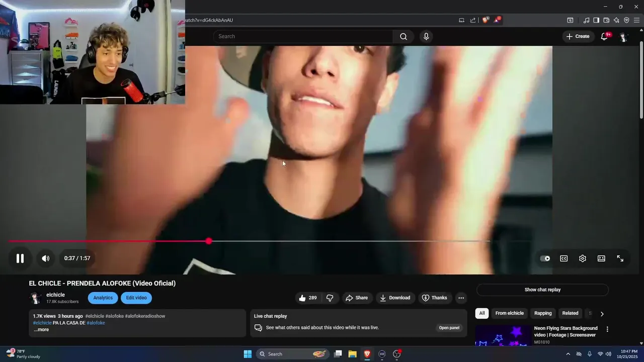Click the browser address bar URL
Screen dimensions: 644x362
(x=209, y=20)
